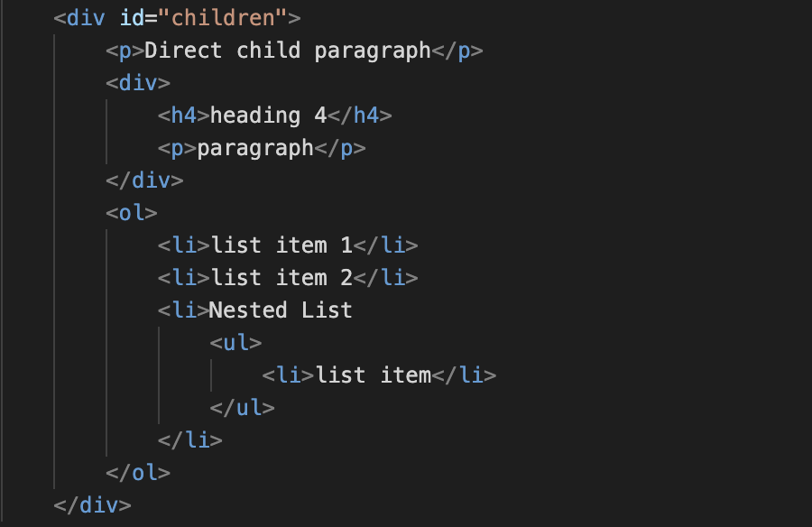Click the closing ol tag

[138, 473]
